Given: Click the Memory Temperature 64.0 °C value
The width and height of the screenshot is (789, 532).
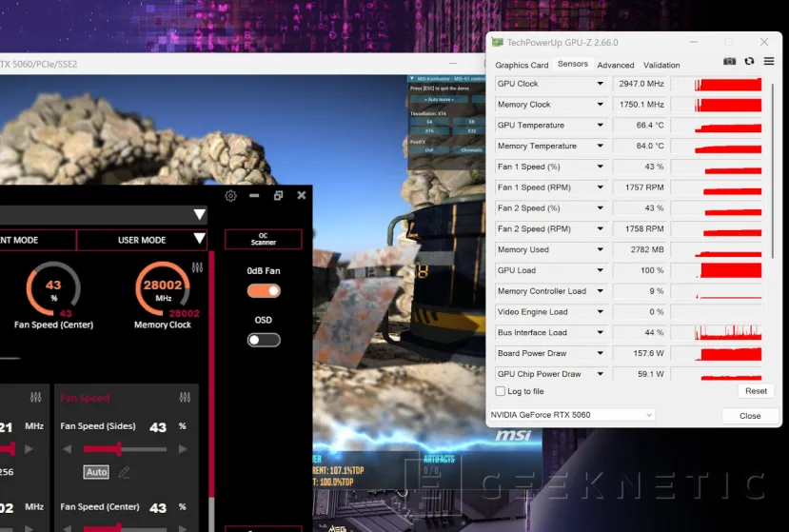Looking at the screenshot, I should (641, 146).
